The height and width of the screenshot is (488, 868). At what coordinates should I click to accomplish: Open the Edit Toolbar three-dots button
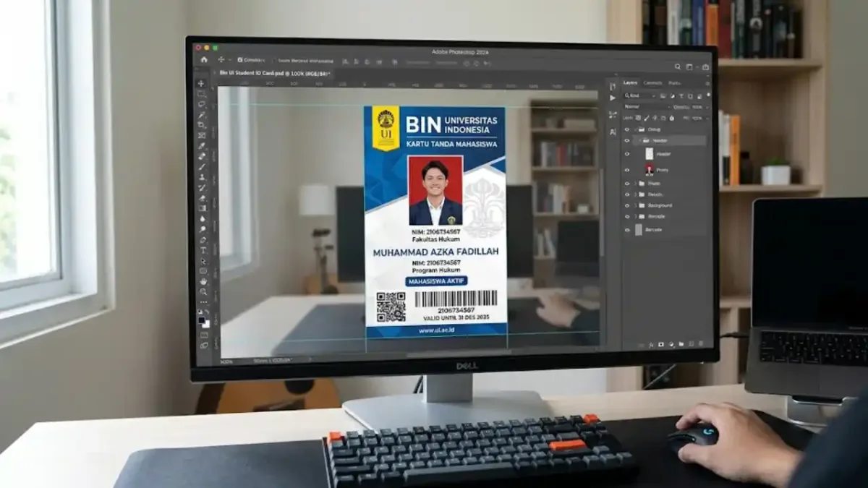coord(203,301)
